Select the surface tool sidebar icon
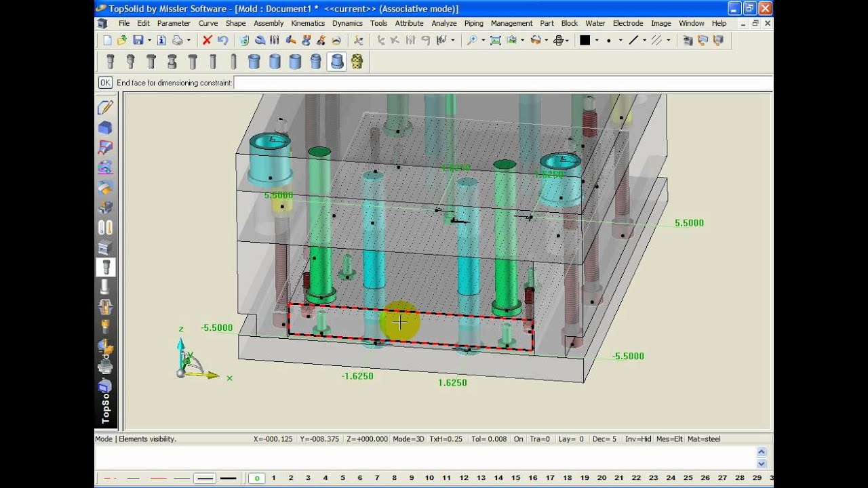 tap(105, 147)
